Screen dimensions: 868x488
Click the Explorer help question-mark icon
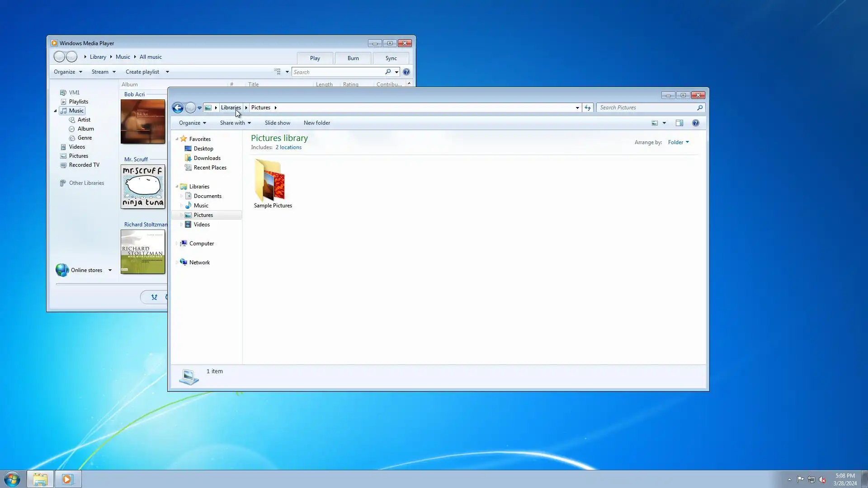click(695, 123)
